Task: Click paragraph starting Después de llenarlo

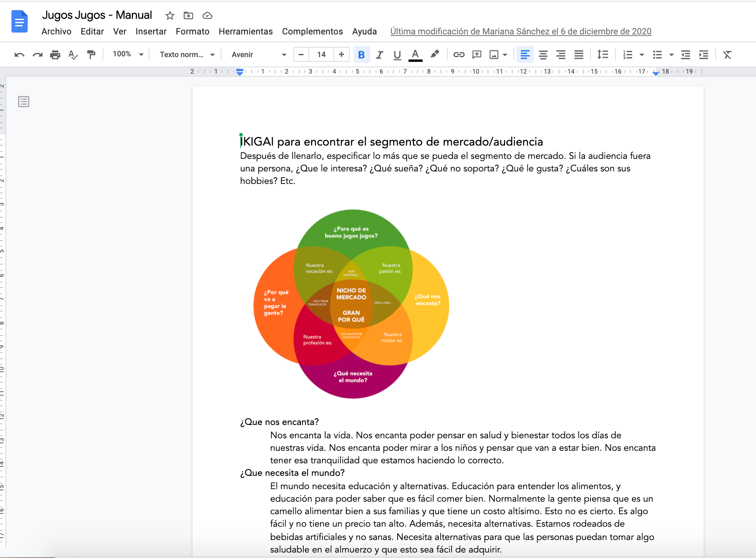Action: pos(445,168)
